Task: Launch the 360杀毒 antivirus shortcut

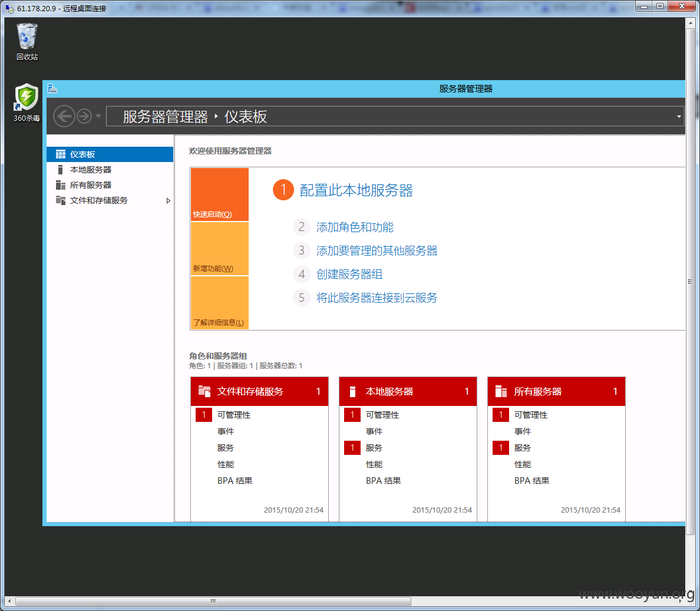Action: 27,102
